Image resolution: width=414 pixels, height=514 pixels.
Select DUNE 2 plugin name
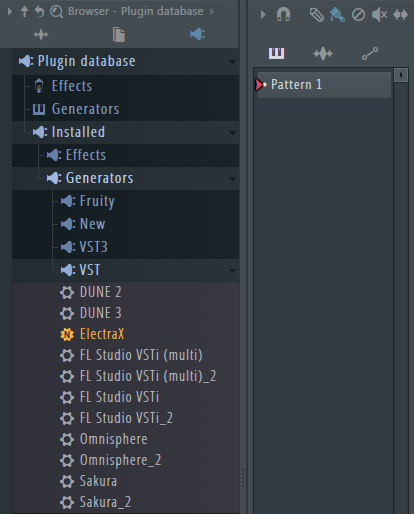tap(101, 292)
